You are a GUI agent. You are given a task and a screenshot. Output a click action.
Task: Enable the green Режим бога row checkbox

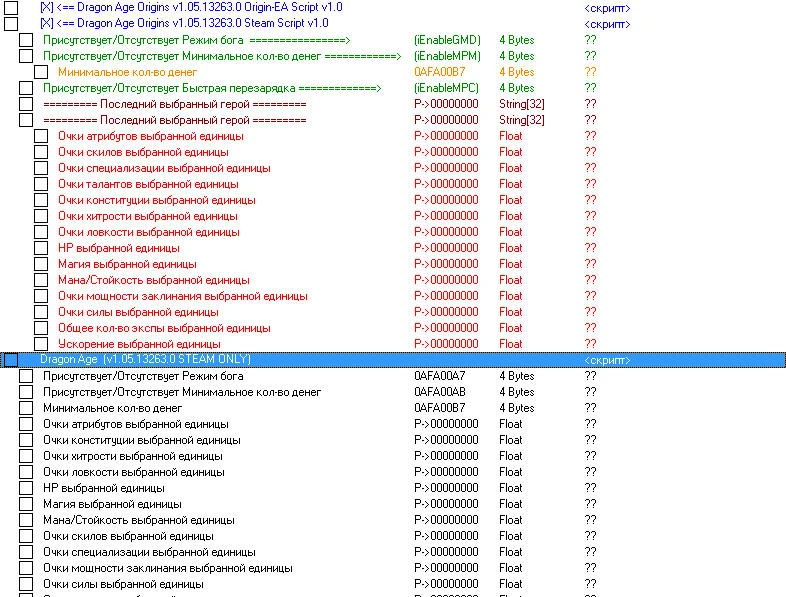(26, 40)
